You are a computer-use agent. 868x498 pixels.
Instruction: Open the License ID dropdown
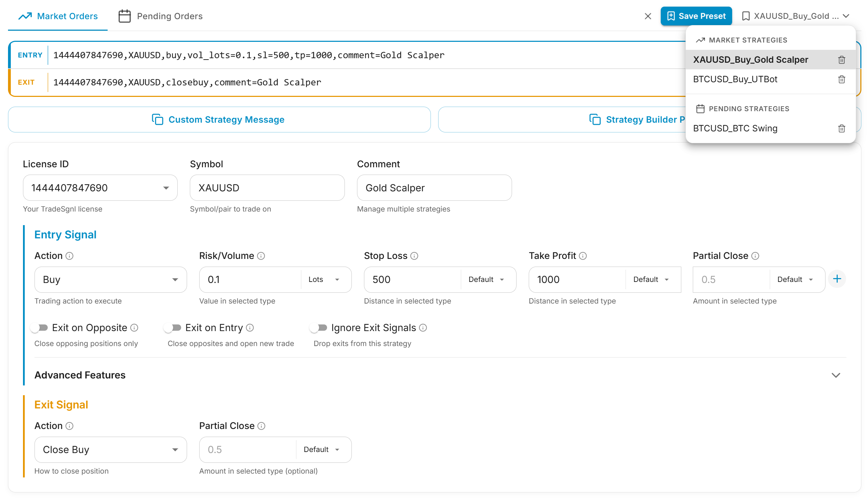(x=100, y=188)
